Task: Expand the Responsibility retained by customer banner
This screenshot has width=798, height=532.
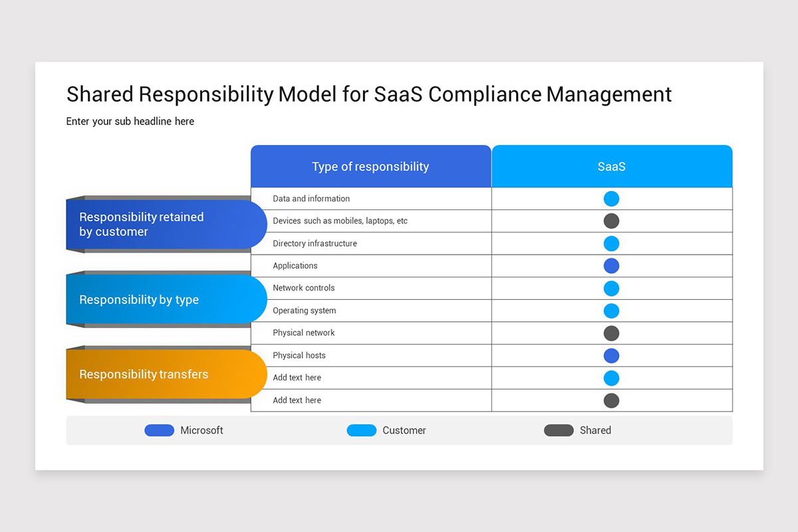Action: 160,224
